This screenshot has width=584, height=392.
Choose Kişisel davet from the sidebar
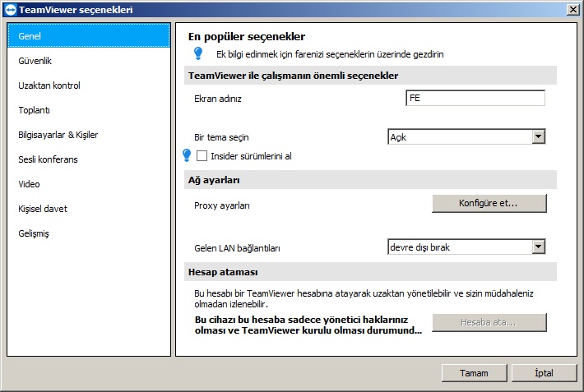coord(89,209)
